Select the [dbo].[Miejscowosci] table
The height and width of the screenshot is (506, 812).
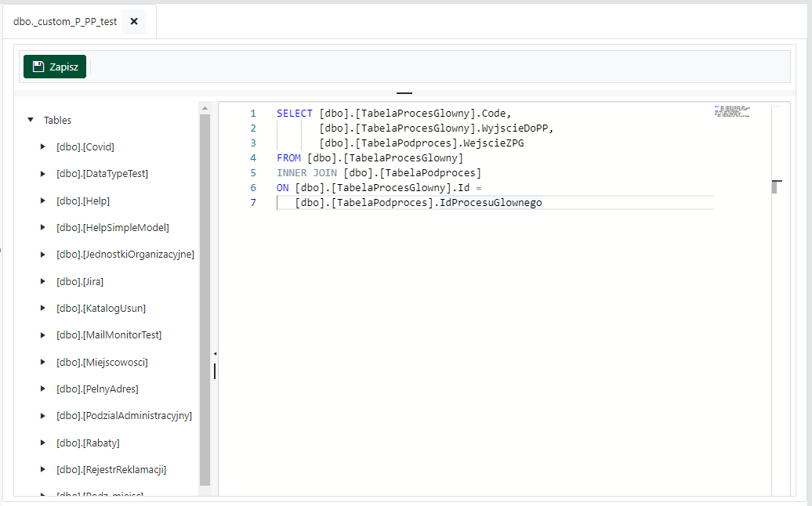click(x=102, y=362)
